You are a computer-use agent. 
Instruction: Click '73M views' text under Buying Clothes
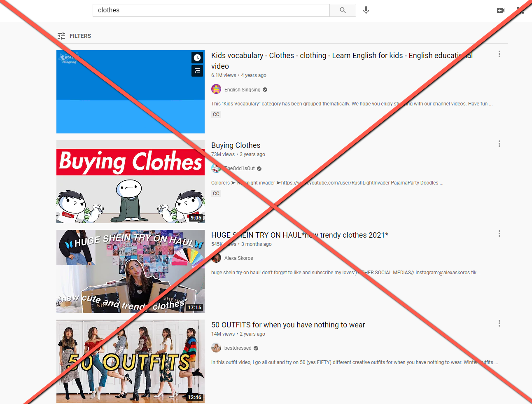click(223, 154)
